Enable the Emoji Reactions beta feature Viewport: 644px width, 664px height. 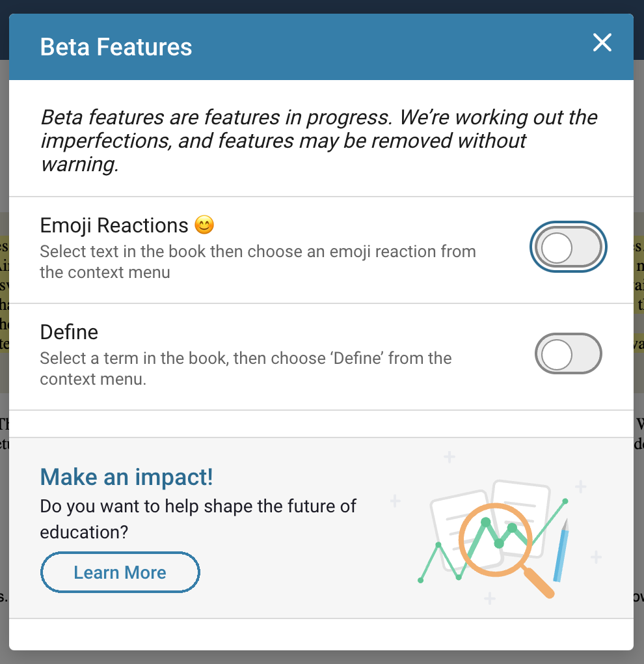tap(568, 247)
